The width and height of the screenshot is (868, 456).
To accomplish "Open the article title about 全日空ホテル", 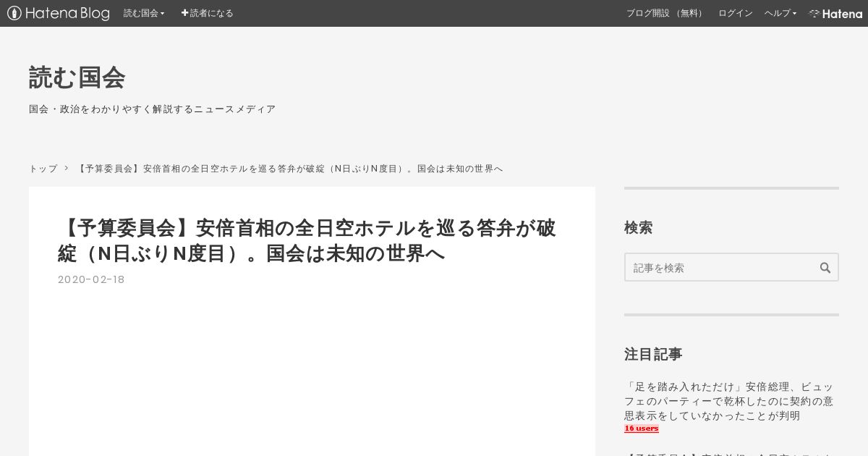I will click(307, 240).
